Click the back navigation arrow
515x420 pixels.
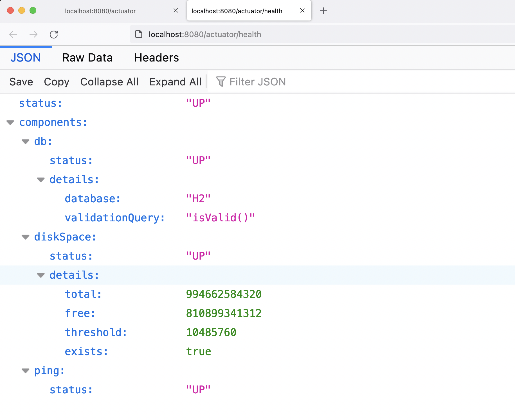click(x=13, y=34)
